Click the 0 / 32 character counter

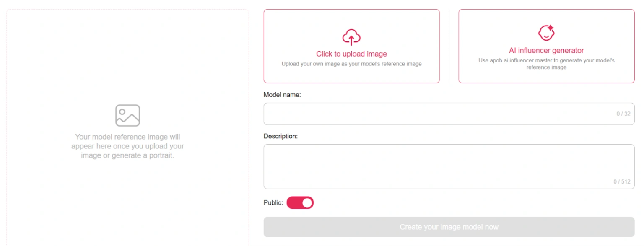point(623,114)
